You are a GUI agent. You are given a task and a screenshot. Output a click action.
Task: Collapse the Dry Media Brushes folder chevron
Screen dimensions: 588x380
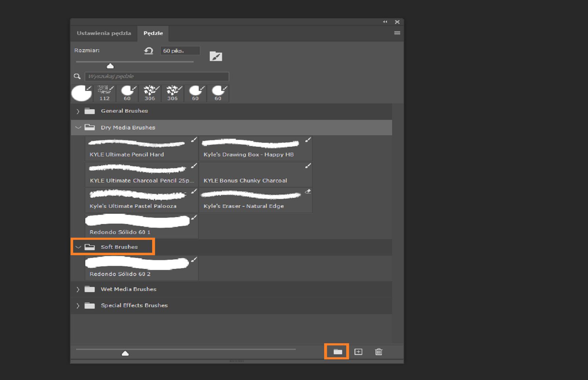pos(78,128)
